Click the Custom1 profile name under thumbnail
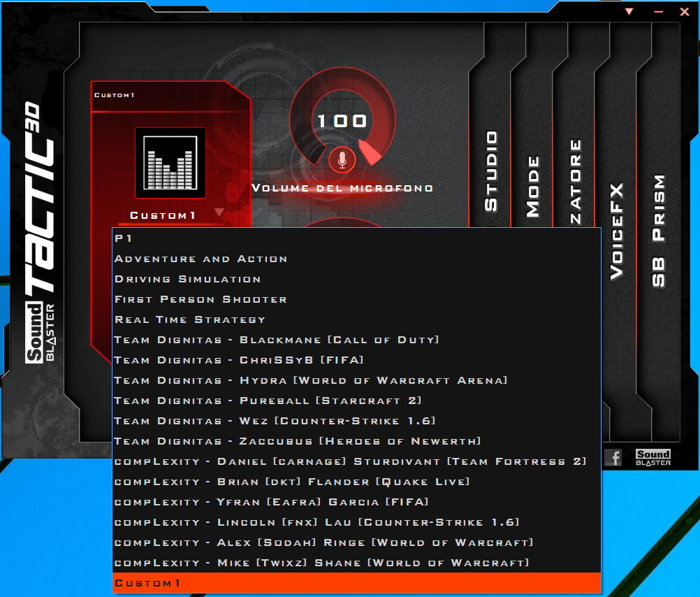This screenshot has width=700, height=597. pyautogui.click(x=163, y=215)
